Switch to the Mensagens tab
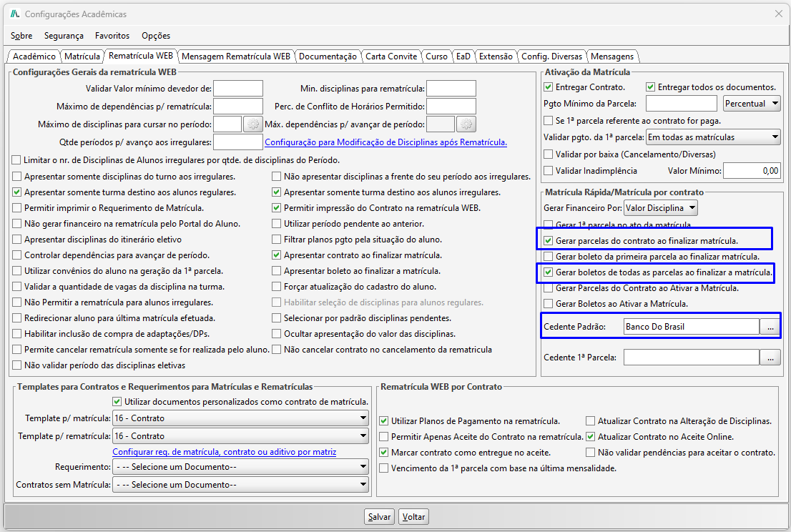 [x=612, y=56]
